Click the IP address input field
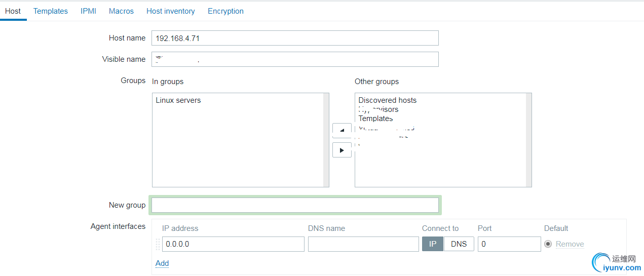The height and width of the screenshot is (276, 644). click(x=233, y=244)
